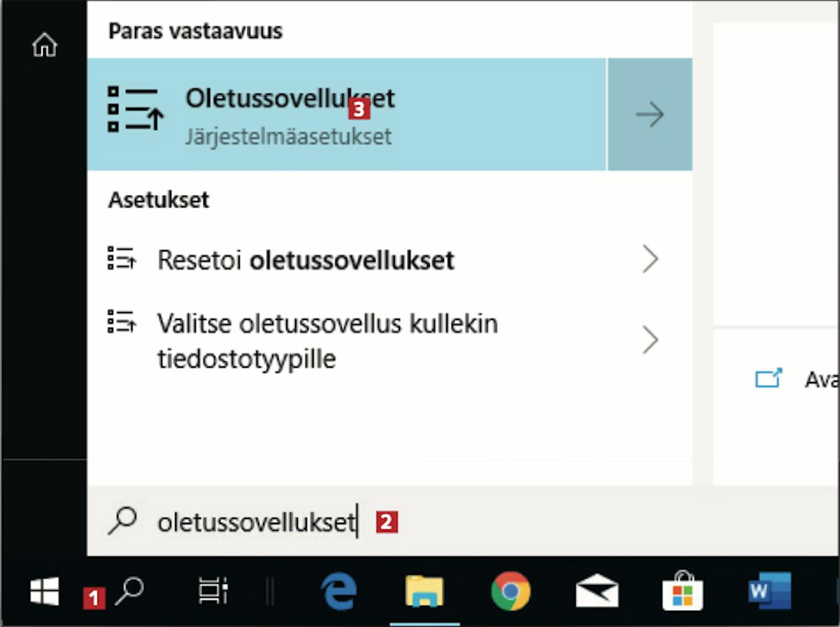Expand the Oletussovellukset result with its arrow
This screenshot has width=840, height=627.
(x=650, y=114)
